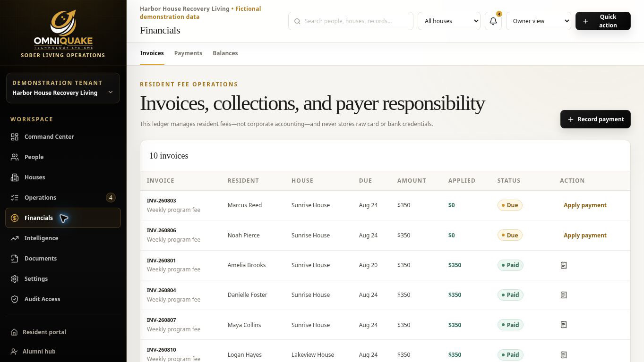Click the RESIDENT column header
Image resolution: width=644 pixels, height=362 pixels.
pos(243,181)
